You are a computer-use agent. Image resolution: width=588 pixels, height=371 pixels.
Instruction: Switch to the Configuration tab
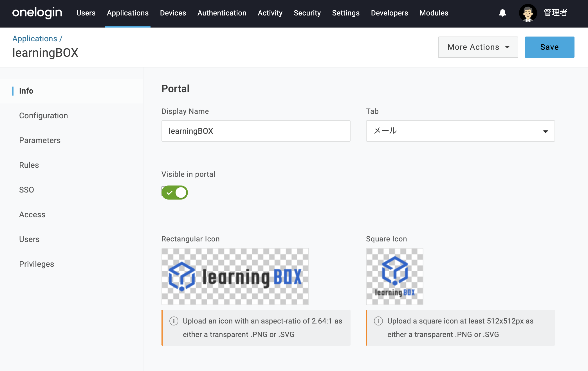tap(43, 116)
